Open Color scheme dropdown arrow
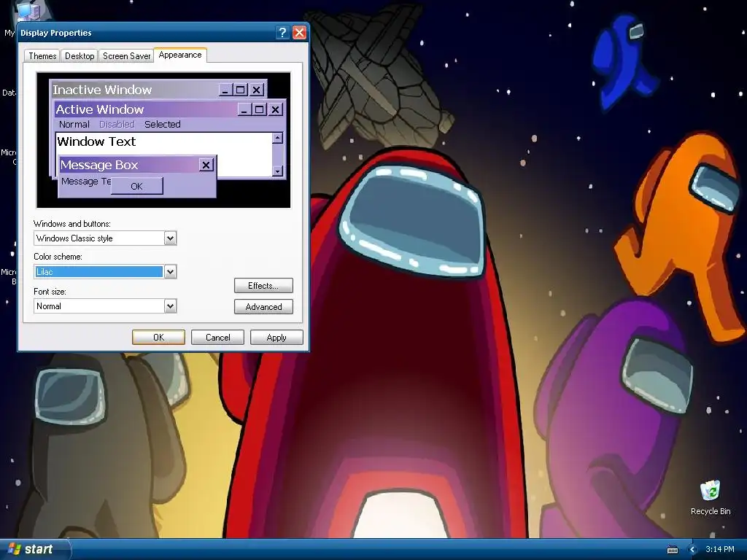Screen dimensions: 747x560 point(170,272)
